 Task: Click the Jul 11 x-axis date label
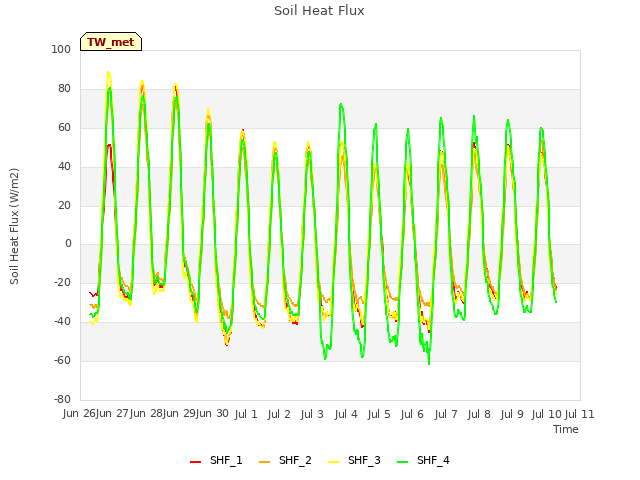click(x=580, y=414)
